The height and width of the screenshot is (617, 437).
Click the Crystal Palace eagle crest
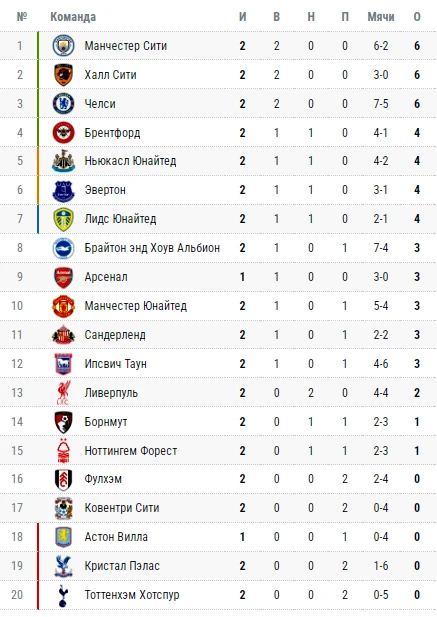click(x=63, y=566)
